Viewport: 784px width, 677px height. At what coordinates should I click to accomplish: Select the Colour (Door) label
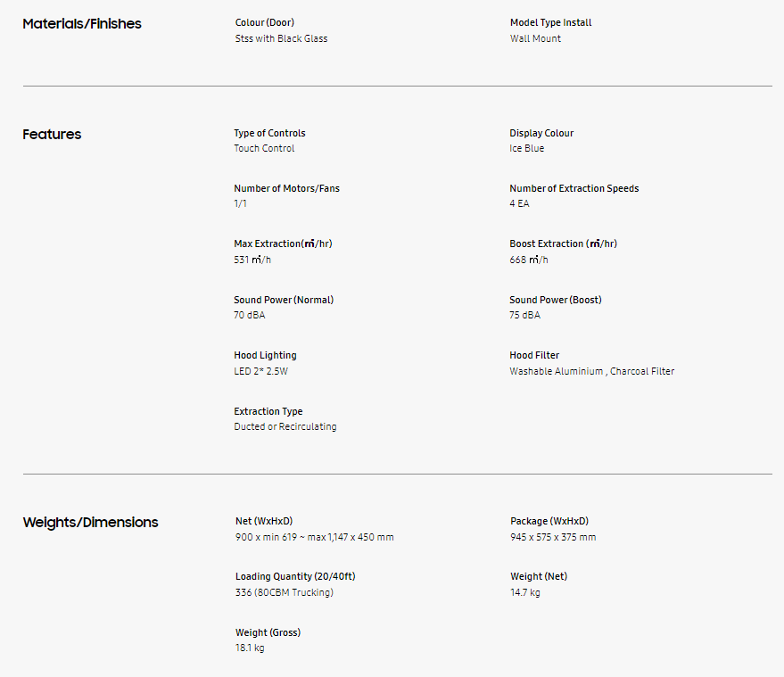pyautogui.click(x=265, y=22)
